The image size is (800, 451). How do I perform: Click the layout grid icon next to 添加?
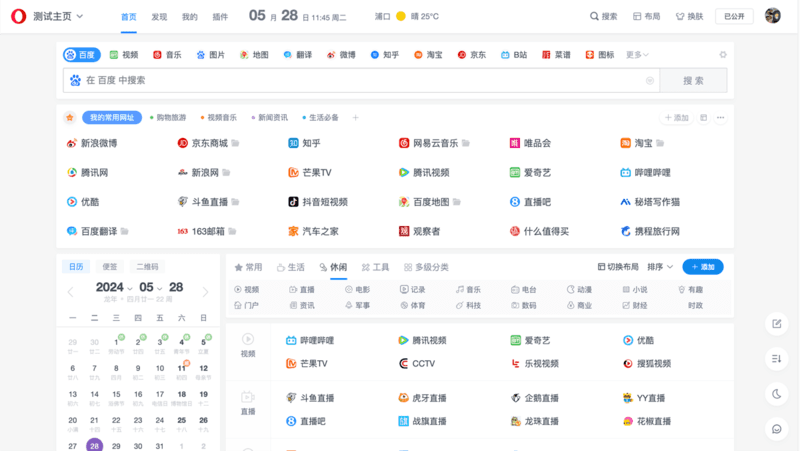pyautogui.click(x=704, y=118)
